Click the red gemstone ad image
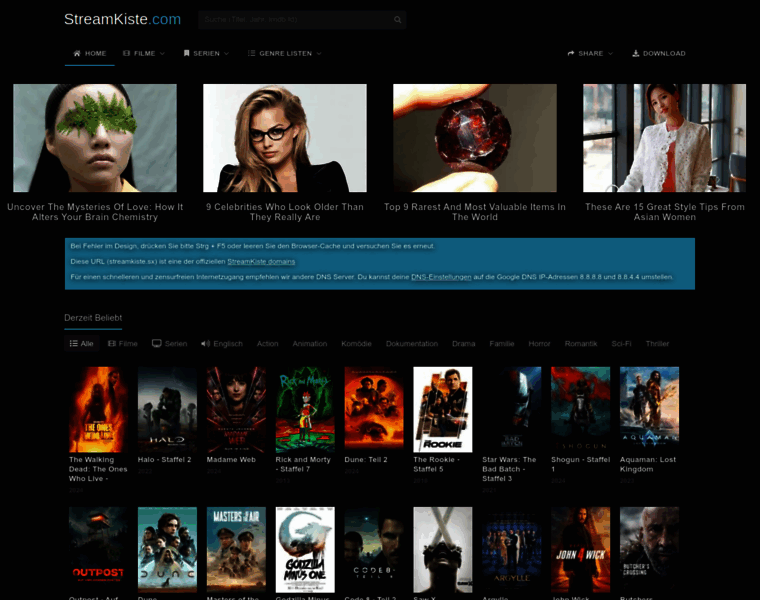 tap(475, 138)
